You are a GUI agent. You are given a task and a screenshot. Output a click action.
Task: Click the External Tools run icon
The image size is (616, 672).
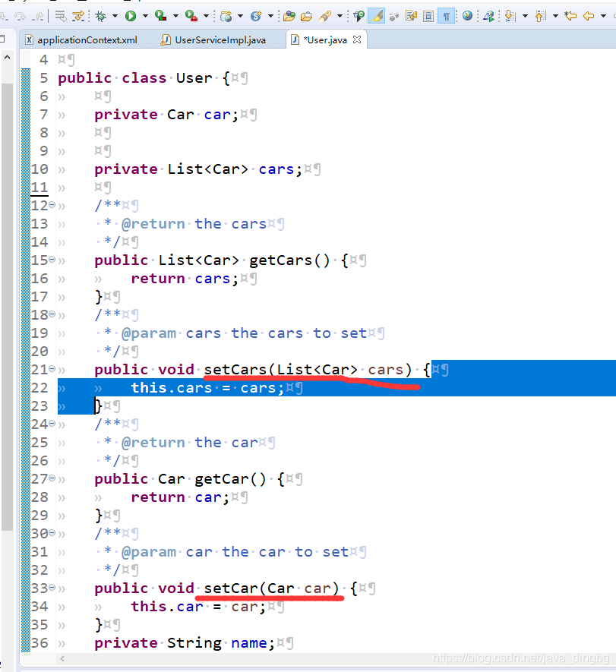pos(191,16)
